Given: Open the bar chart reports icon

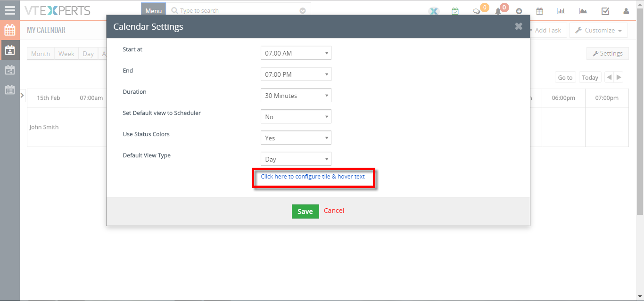Looking at the screenshot, I should (x=561, y=11).
